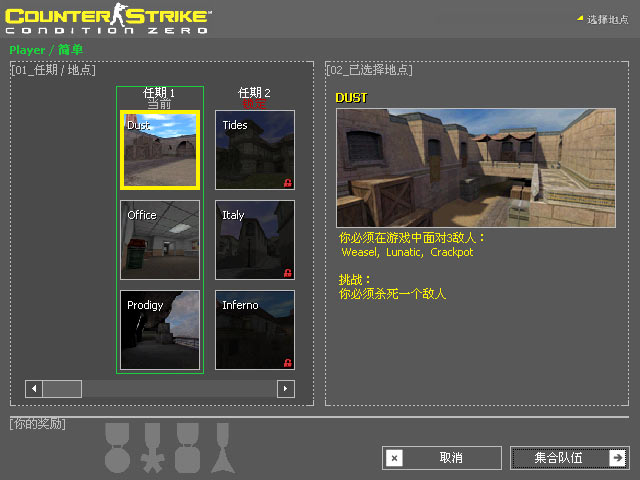The image size is (640, 480).
Task: Click the 选择地点 label at top right
Action: (x=608, y=19)
